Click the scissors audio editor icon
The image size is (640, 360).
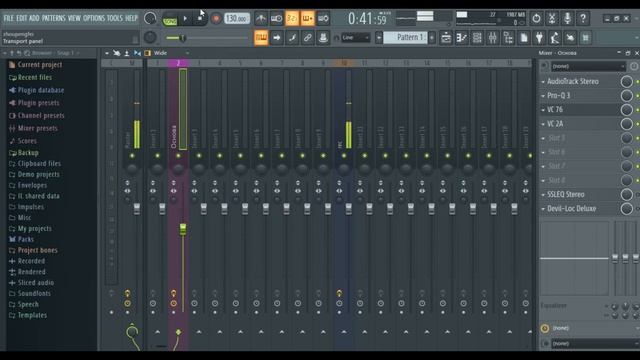click(552, 18)
